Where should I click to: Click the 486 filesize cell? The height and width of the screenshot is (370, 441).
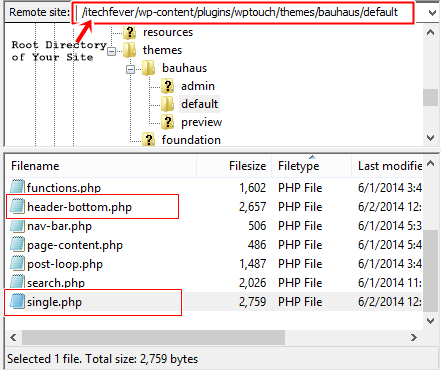coord(257,245)
